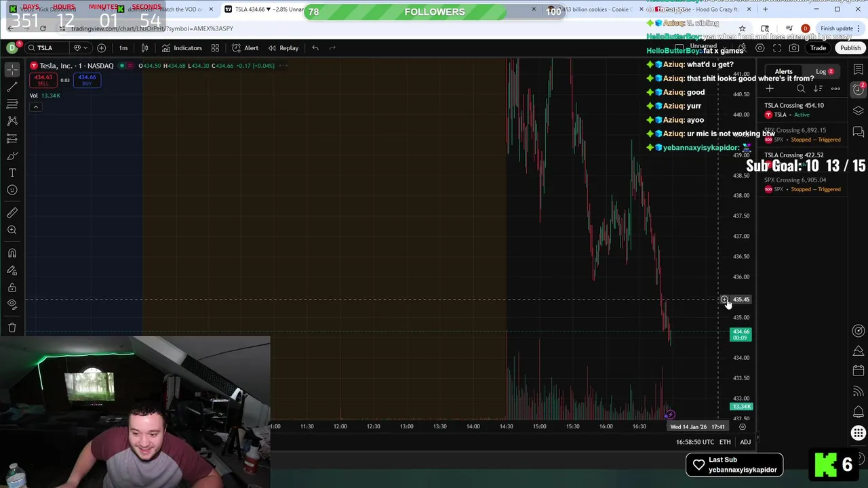The height and width of the screenshot is (488, 868).
Task: Open indicator templates grid
Action: [x=215, y=47]
